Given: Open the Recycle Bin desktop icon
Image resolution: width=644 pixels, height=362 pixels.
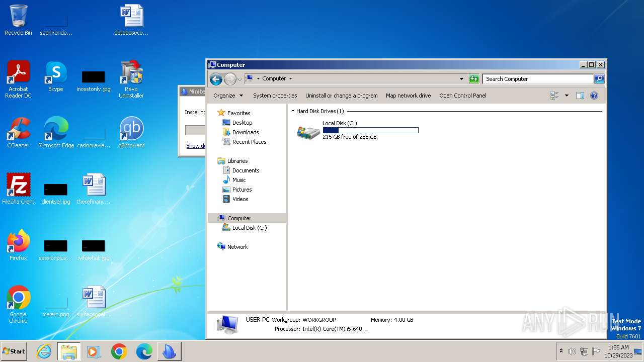Looking at the screenshot, I should click(x=18, y=20).
